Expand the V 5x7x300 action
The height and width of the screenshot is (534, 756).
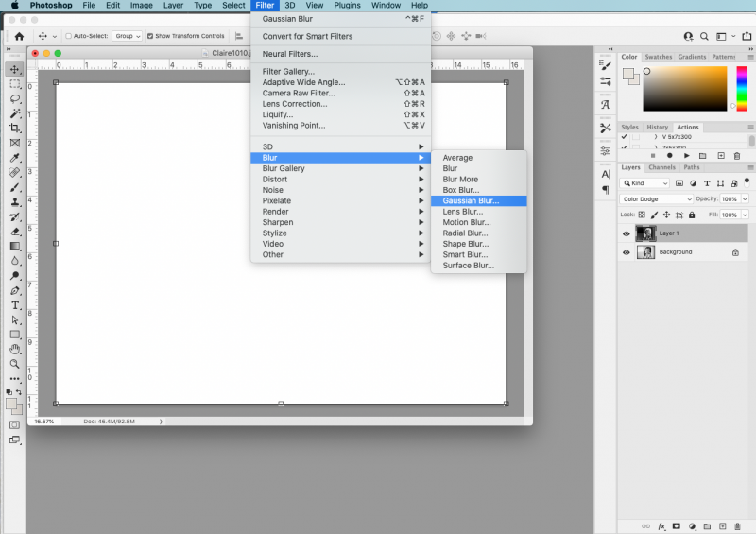click(655, 137)
